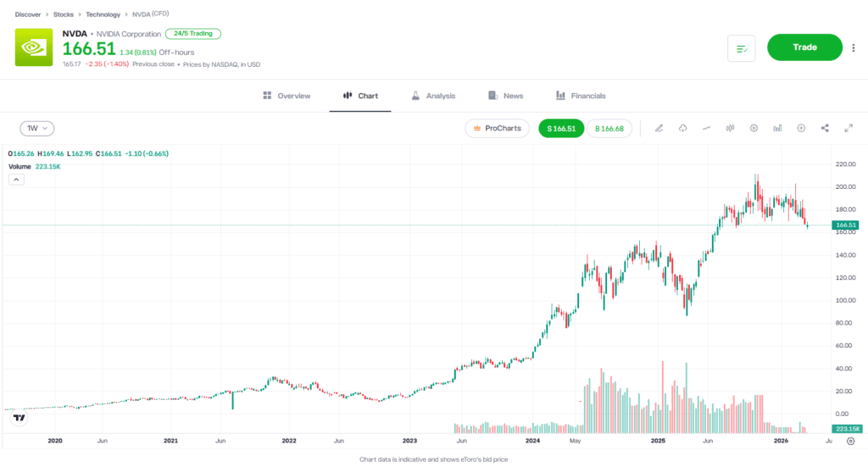
Task: Open the line-style indicators icon
Action: pyautogui.click(x=706, y=128)
